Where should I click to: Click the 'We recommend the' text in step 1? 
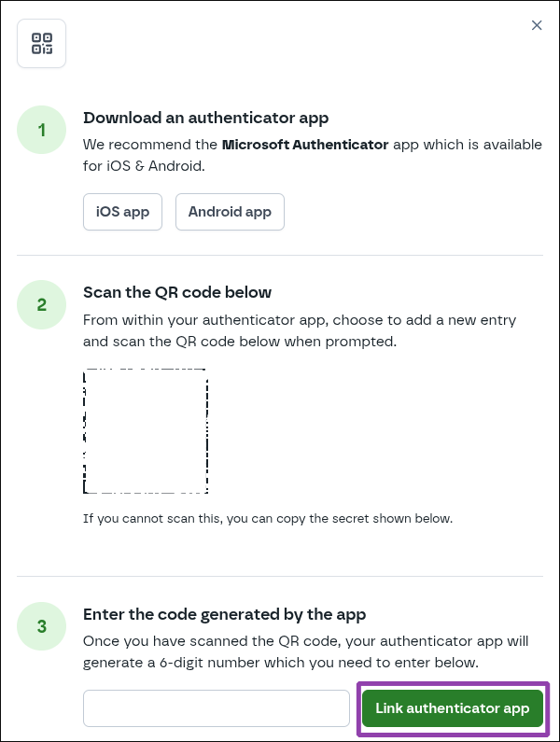tap(150, 145)
